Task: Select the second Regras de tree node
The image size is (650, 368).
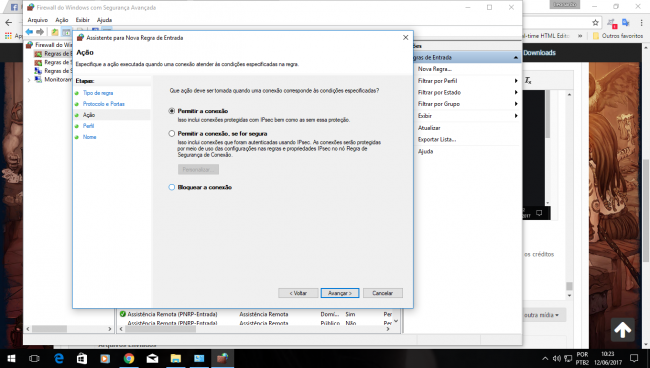Action: pos(54,62)
